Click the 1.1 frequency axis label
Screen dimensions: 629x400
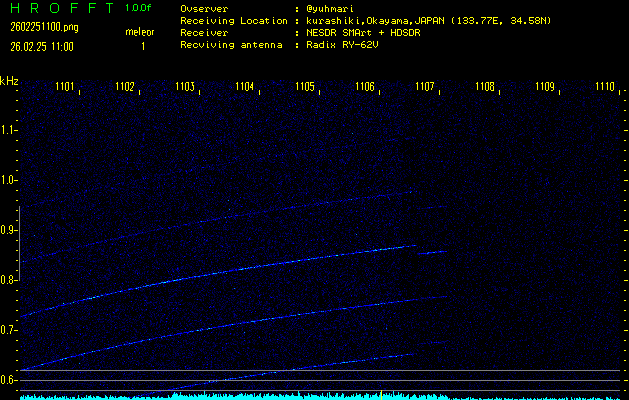(9, 130)
